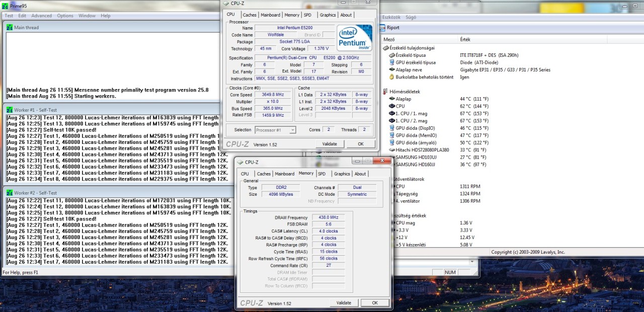Click the GPU dióda (MemIO) icon
The height and width of the screenshot is (312, 644).
392,135
